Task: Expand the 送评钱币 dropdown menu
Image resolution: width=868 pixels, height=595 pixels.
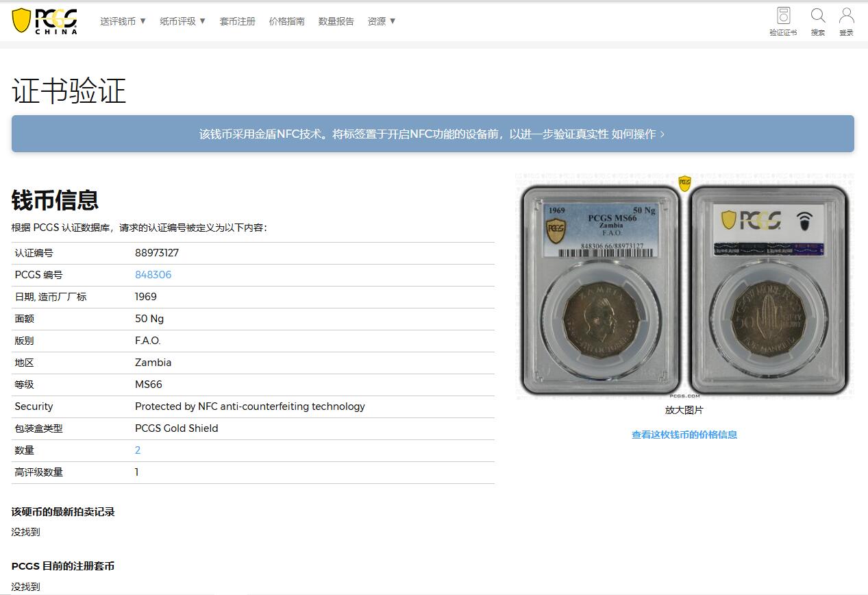Action: tap(123, 21)
